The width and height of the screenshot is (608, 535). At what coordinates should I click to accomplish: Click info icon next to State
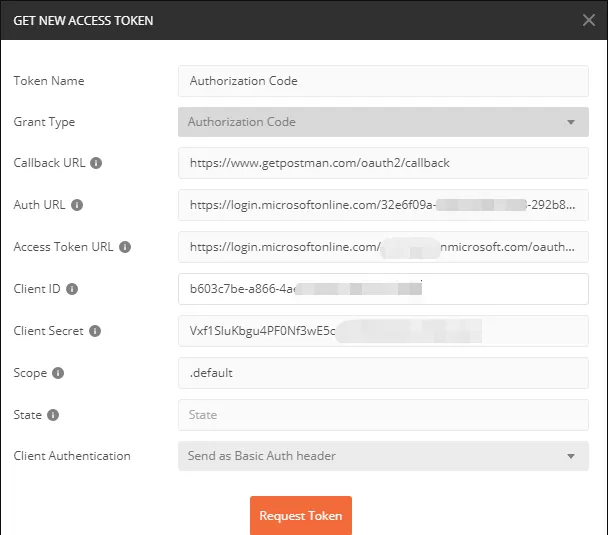[x=53, y=415]
